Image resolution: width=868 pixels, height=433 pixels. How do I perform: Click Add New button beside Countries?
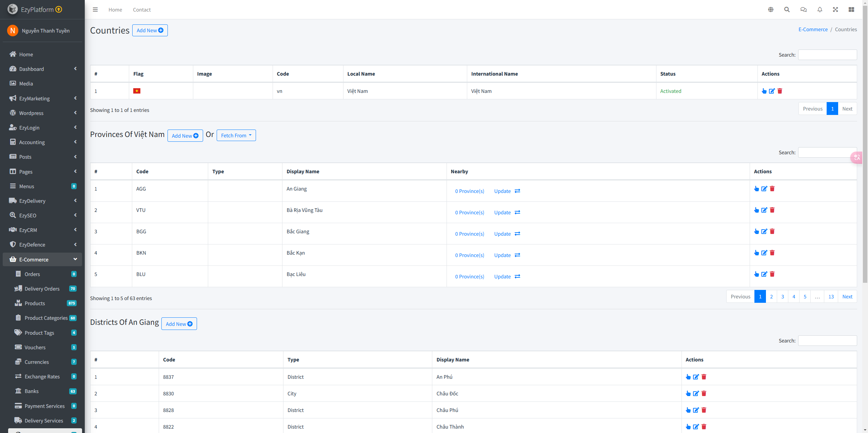tap(150, 30)
